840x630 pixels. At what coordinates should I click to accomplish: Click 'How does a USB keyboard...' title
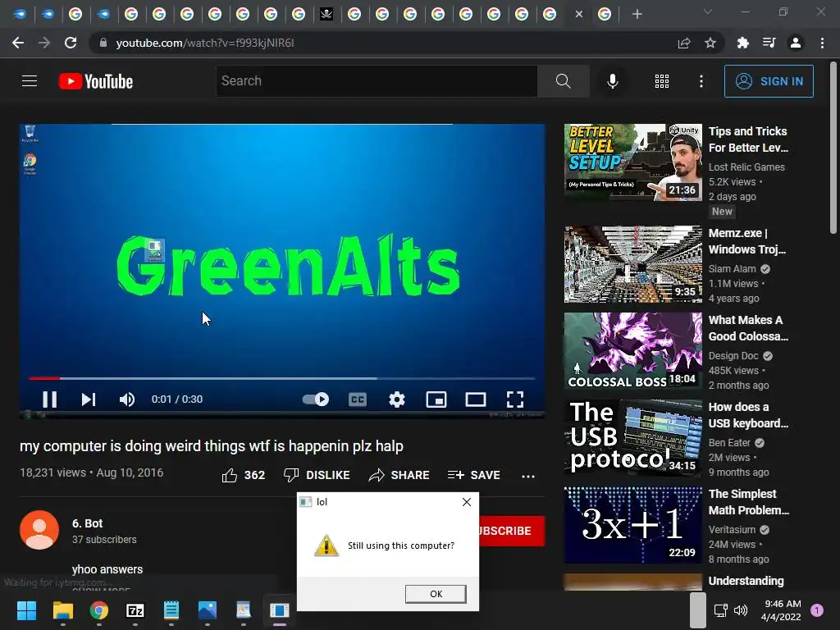click(x=748, y=415)
